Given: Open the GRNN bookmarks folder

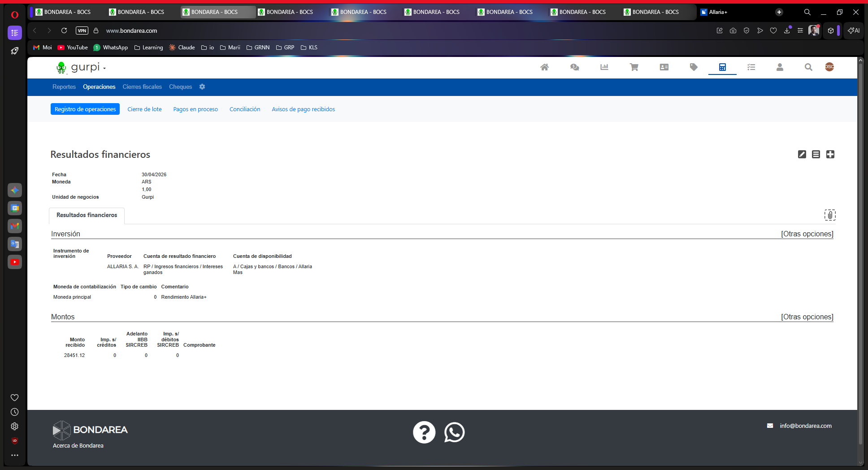Looking at the screenshot, I should click(258, 48).
